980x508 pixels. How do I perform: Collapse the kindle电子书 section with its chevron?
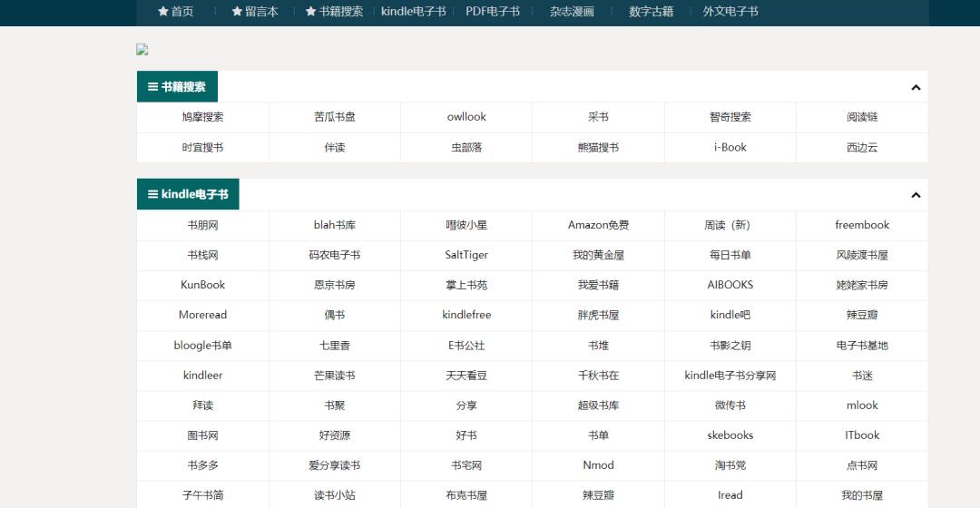(916, 195)
